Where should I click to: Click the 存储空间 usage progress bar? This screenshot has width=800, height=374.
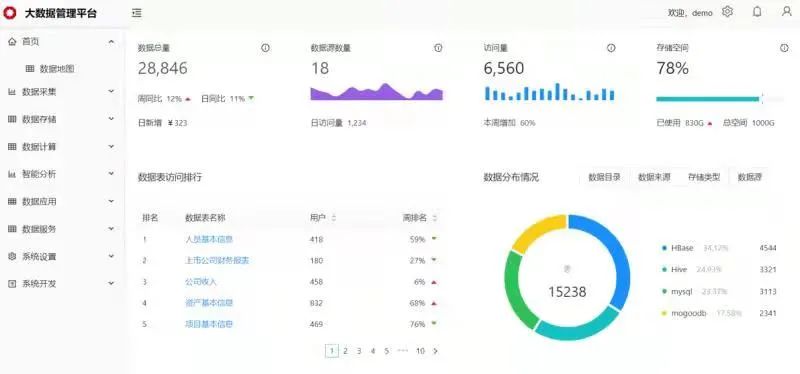720,99
